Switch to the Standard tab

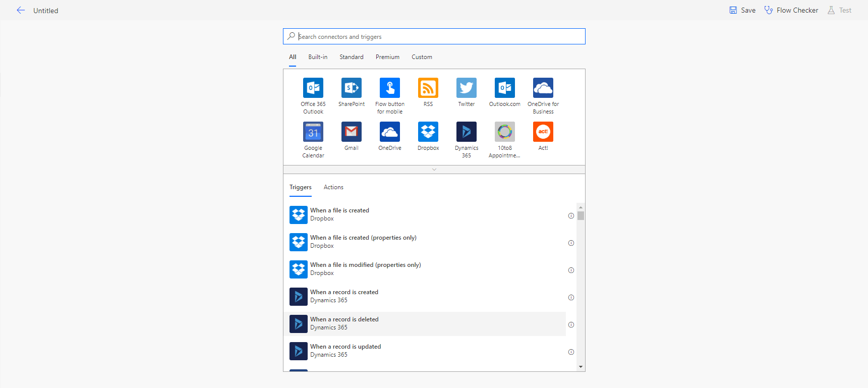pos(352,57)
